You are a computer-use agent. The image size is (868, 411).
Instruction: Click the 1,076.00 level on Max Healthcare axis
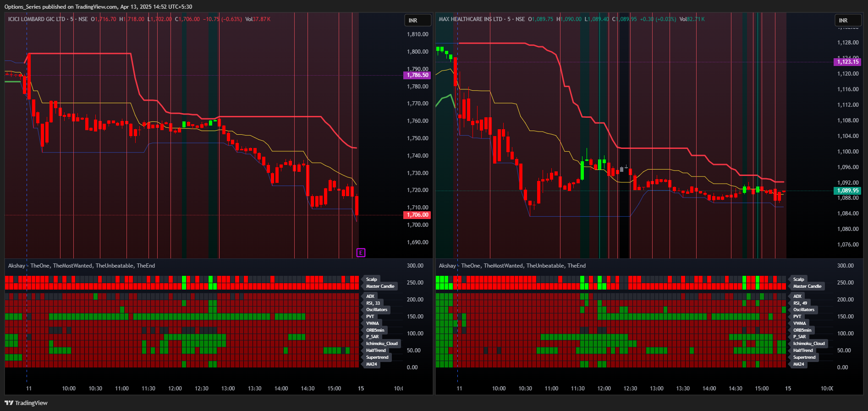point(848,245)
